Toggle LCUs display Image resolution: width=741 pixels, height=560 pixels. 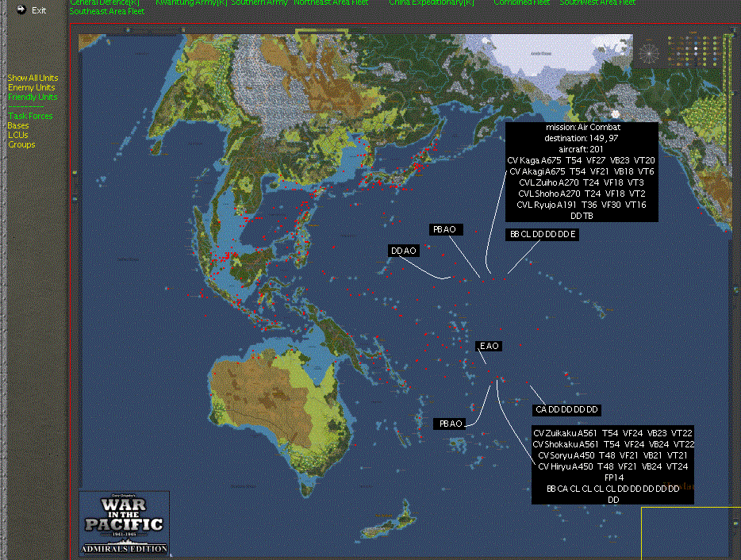[18, 135]
